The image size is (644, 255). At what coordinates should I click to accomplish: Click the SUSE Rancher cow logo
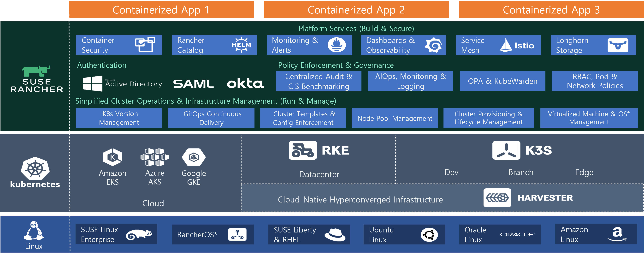tap(36, 71)
